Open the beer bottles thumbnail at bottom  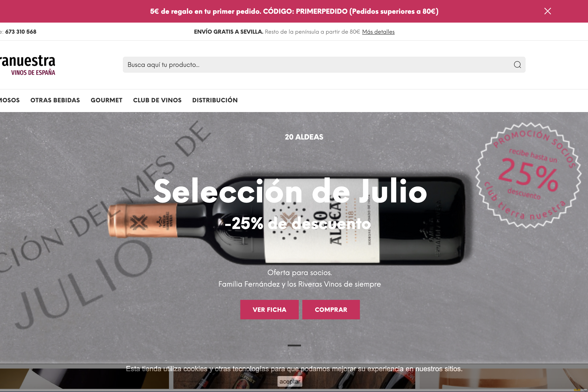coord(294,379)
